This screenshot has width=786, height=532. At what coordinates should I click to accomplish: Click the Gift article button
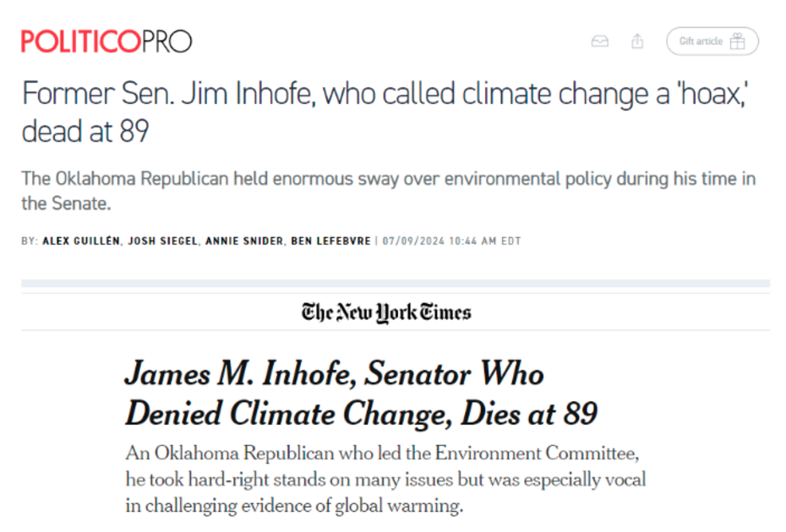click(712, 41)
